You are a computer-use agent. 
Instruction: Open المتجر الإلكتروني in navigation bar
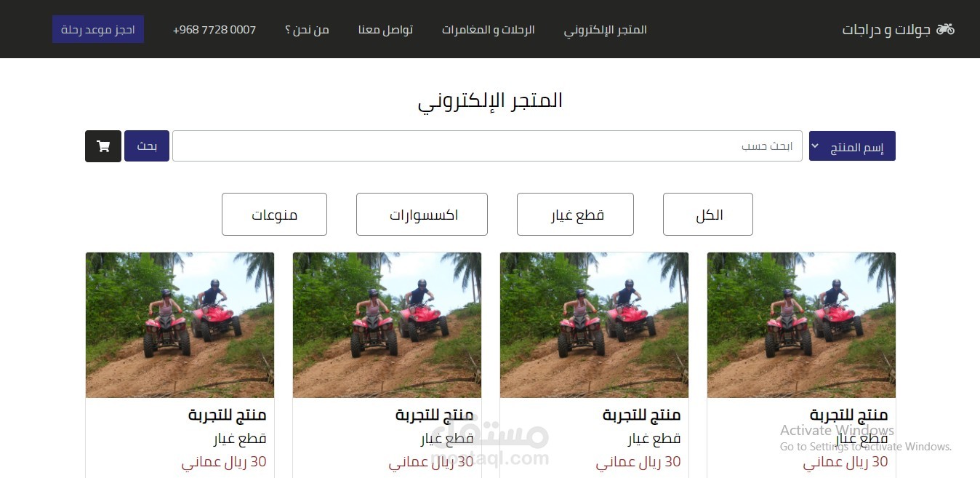[606, 30]
